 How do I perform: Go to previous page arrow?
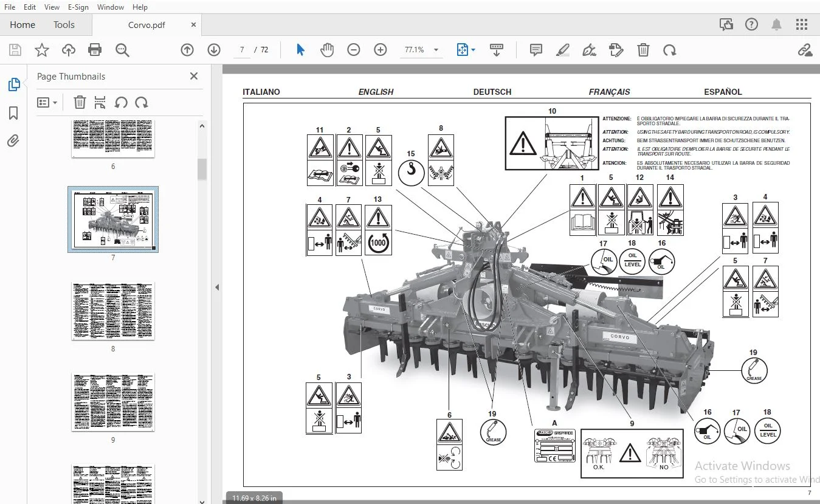pos(187,50)
